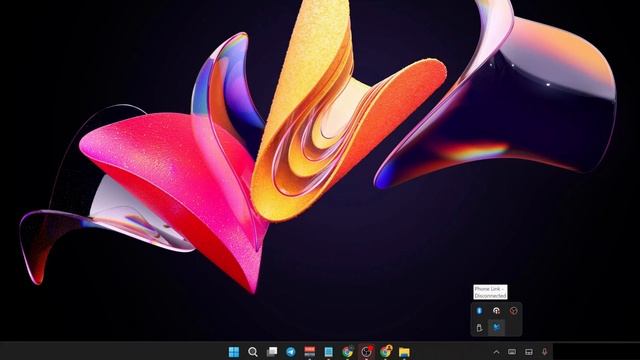The width and height of the screenshot is (640, 360).
Task: Open Phone Link icon in tray overflow
Action: pyautogui.click(x=496, y=327)
